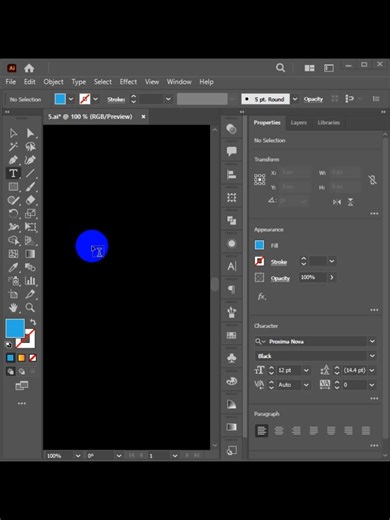Select the Zoom tool
The image size is (390, 520).
[30, 307]
